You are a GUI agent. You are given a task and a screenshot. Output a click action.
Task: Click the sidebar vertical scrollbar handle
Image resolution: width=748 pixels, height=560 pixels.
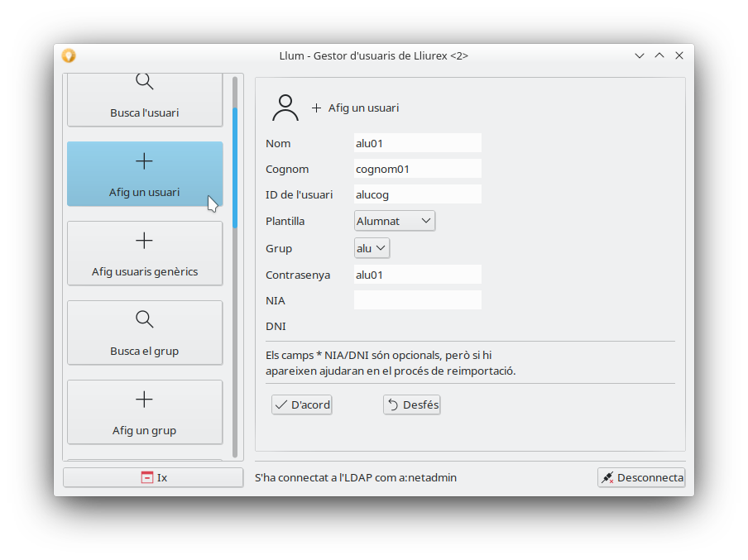coord(235,168)
